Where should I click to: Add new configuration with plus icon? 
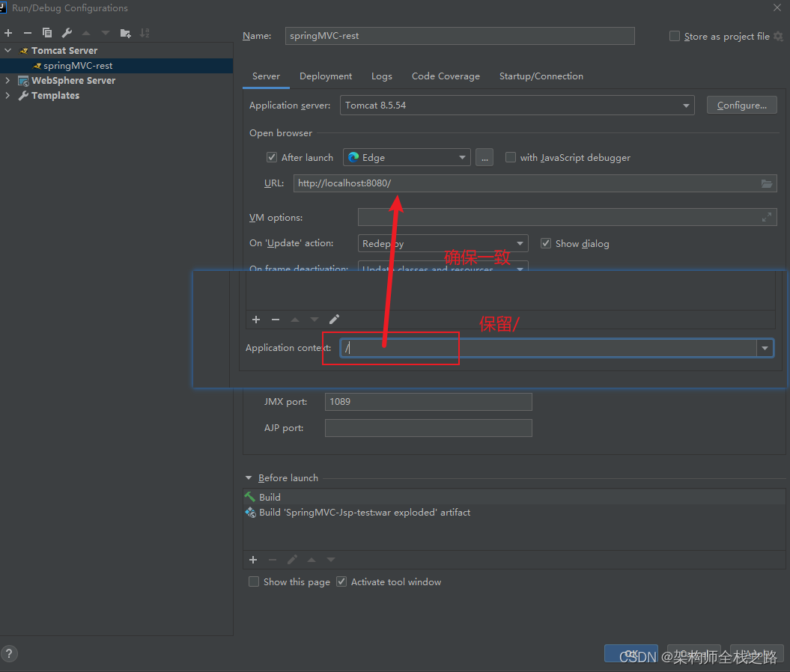click(x=8, y=33)
